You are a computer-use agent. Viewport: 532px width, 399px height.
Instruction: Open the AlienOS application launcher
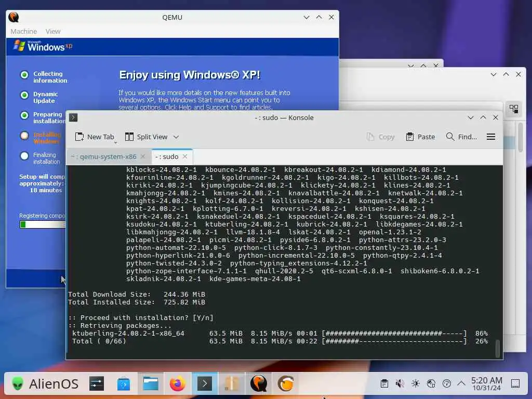coord(45,384)
